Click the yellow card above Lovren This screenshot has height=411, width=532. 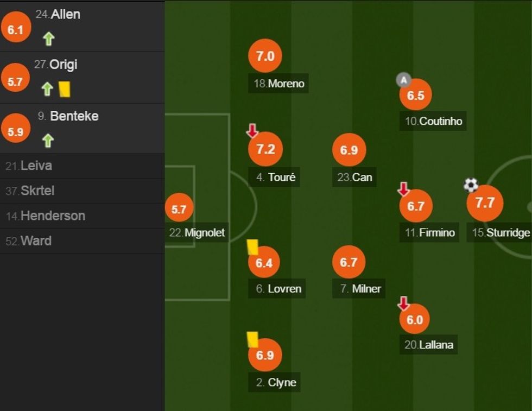point(252,247)
